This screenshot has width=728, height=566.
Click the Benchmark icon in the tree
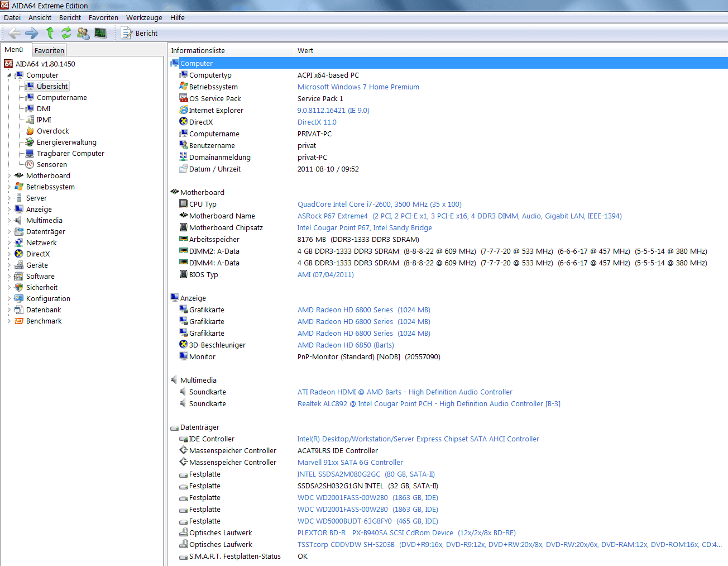[19, 321]
